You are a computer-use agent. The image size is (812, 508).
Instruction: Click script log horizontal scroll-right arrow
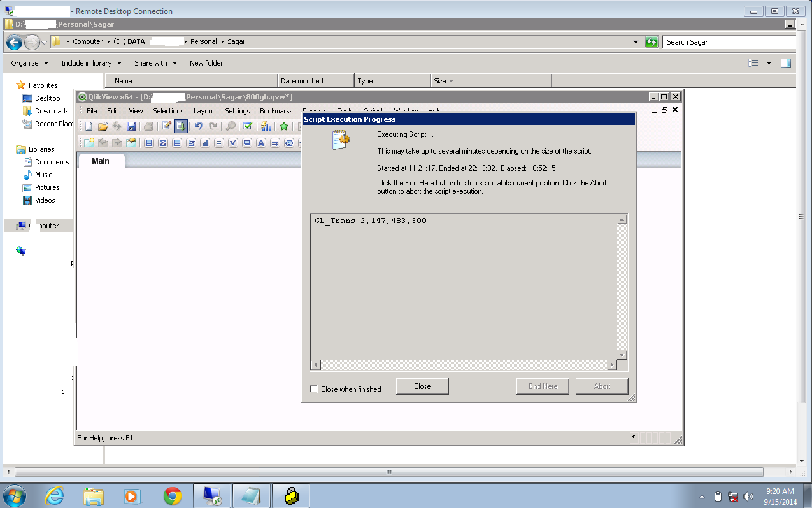point(612,365)
